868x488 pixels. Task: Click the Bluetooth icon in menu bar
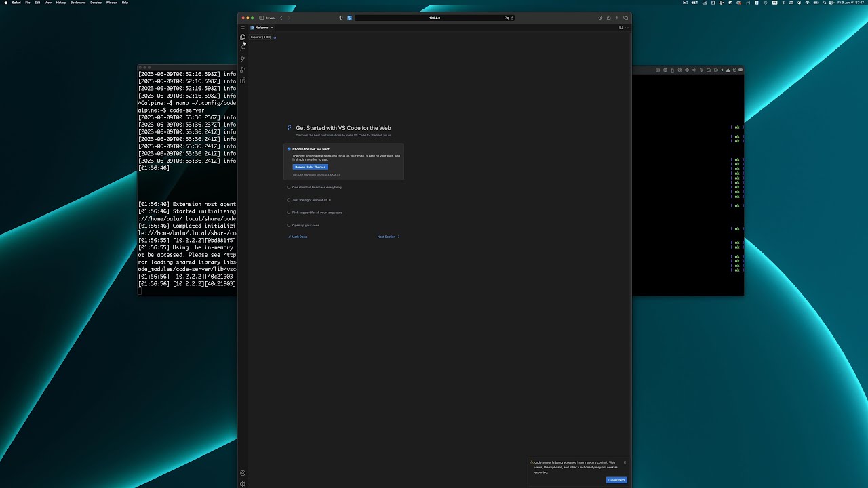tap(783, 3)
